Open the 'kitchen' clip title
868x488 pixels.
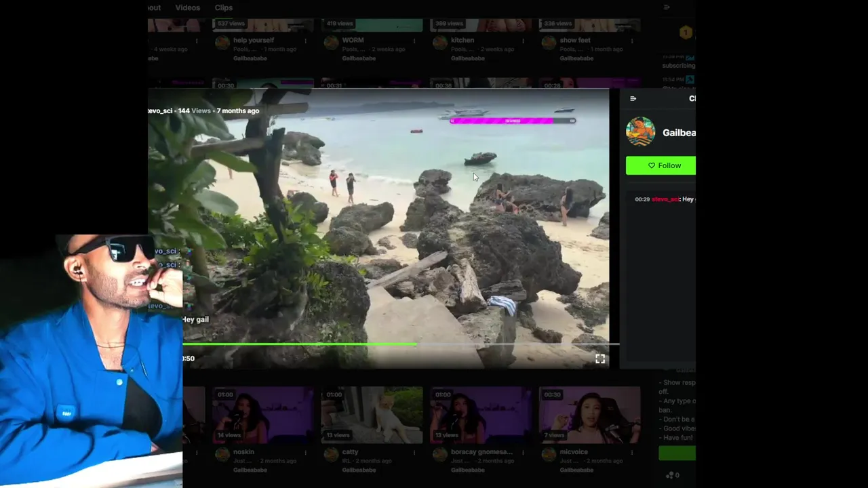point(462,40)
